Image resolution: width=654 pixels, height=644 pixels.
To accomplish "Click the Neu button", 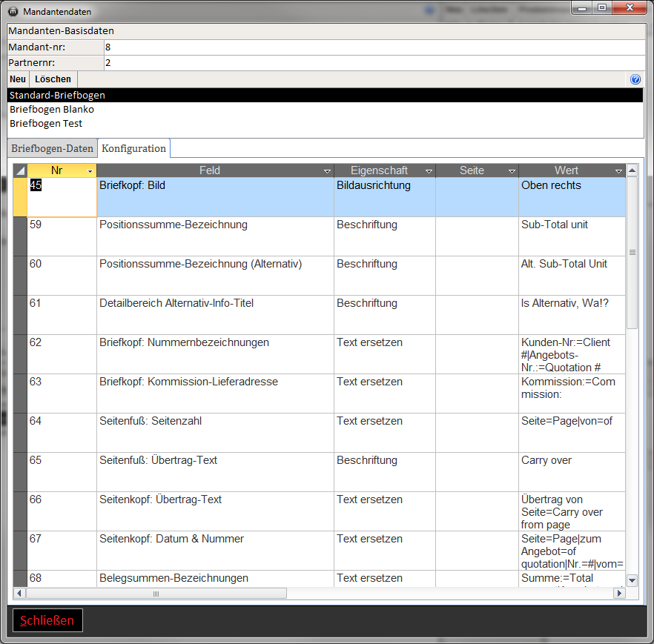I will click(18, 79).
